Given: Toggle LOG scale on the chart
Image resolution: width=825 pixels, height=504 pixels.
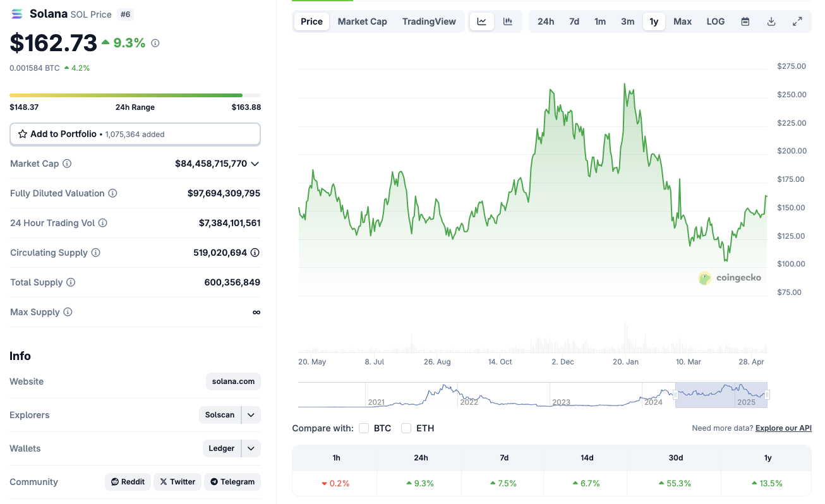Looking at the screenshot, I should tap(715, 21).
